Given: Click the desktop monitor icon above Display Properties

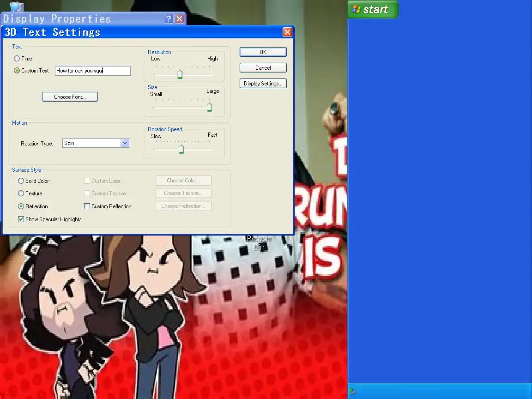Looking at the screenshot, I should (17, 6).
